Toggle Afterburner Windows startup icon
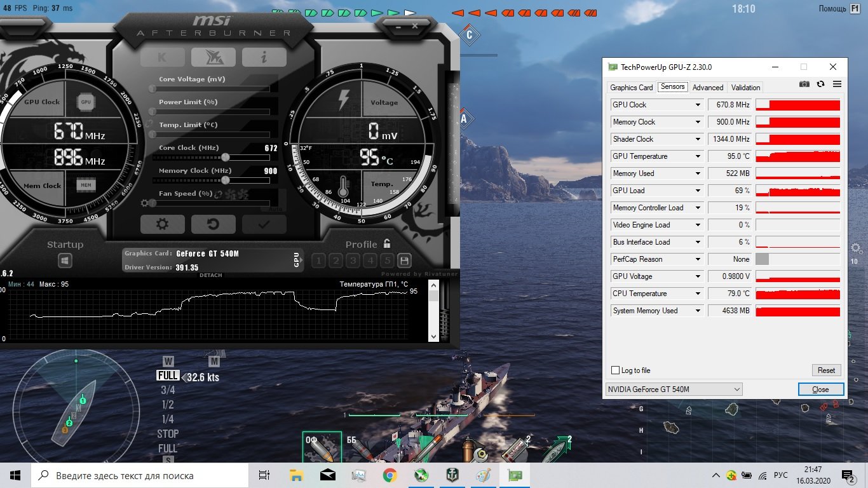 (65, 261)
